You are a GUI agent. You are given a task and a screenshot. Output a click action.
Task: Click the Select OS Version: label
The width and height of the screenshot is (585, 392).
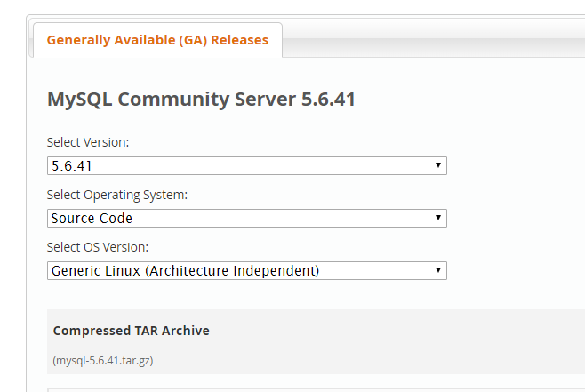coord(98,247)
